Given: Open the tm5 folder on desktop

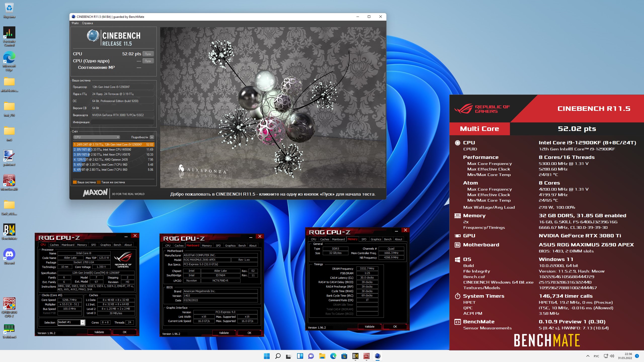Looking at the screenshot, I should click(9, 134).
